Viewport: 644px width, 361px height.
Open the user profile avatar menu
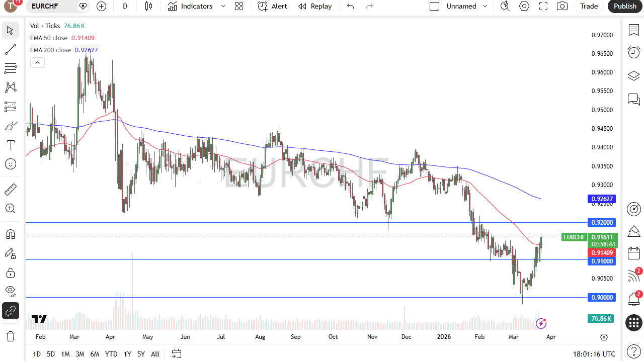pos(10,6)
